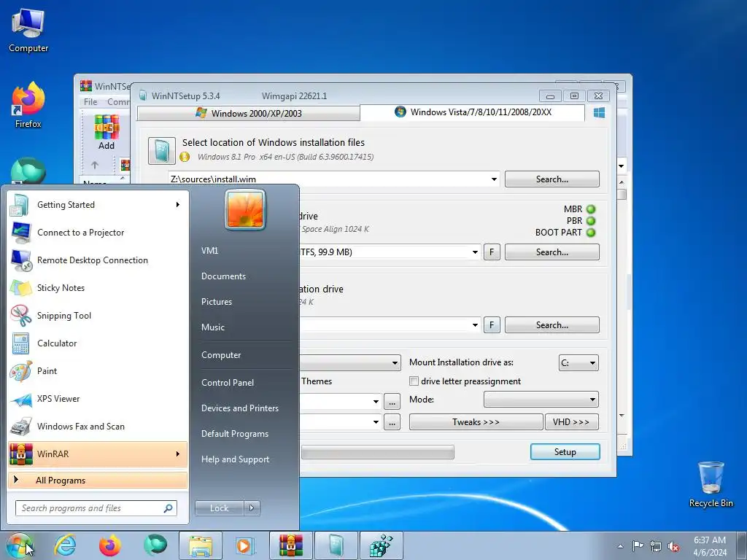The image size is (747, 560).
Task: Open Default Programs from Start menu
Action: [234, 434]
